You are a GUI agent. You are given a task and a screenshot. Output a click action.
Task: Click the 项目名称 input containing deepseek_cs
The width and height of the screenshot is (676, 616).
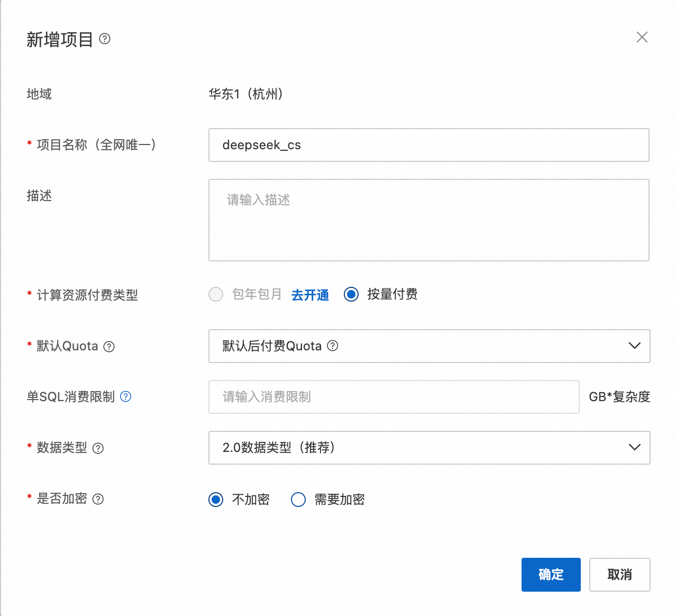click(x=428, y=145)
